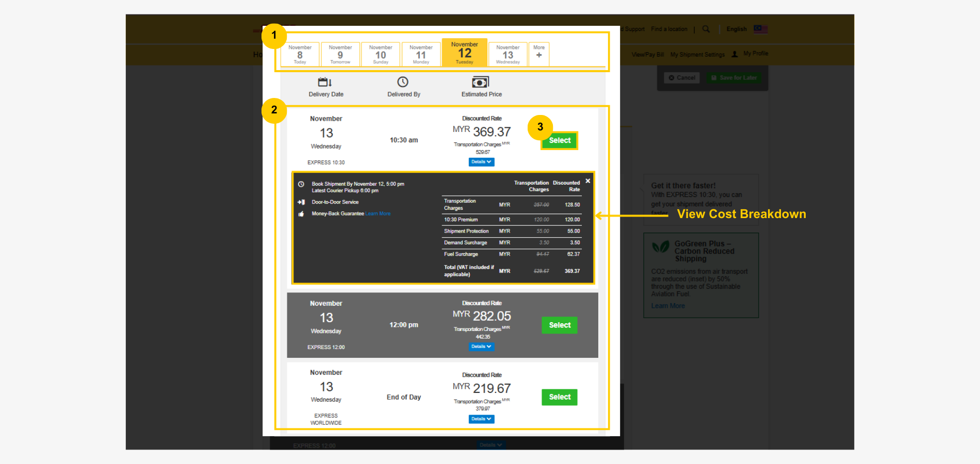Click the Malaysia flag icon in the header
This screenshot has height=464, width=980.
[761, 29]
